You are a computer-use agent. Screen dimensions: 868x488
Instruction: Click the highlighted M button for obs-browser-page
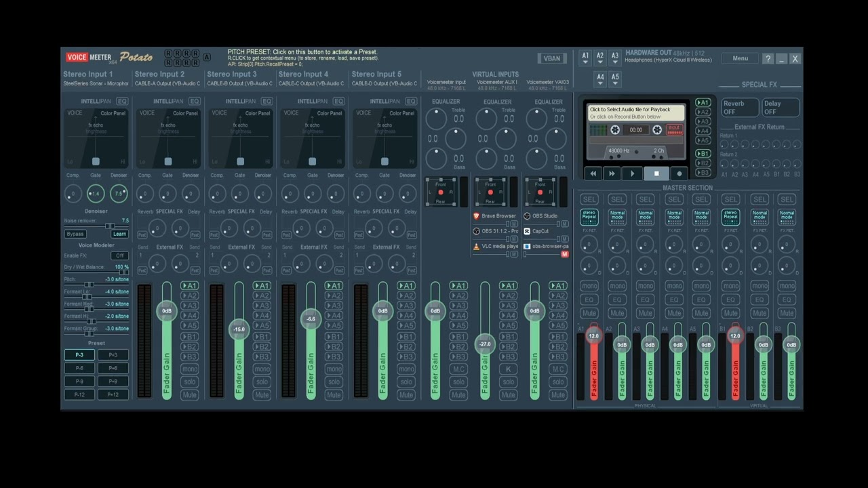(x=565, y=254)
